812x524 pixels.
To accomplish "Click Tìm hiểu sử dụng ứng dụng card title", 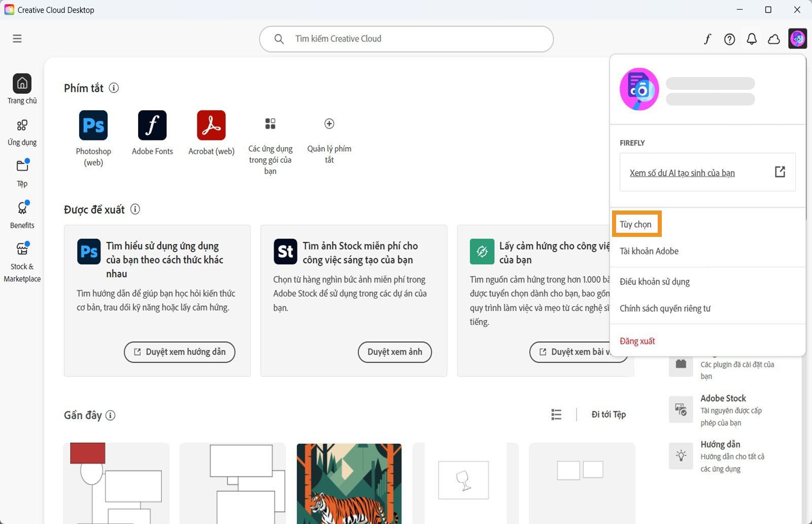I will tap(164, 260).
